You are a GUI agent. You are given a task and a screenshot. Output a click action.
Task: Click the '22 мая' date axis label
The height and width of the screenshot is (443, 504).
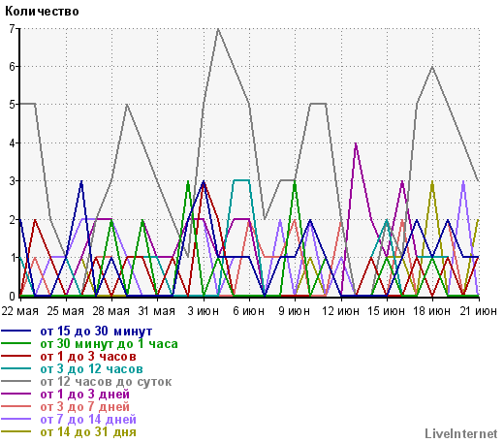point(20,311)
